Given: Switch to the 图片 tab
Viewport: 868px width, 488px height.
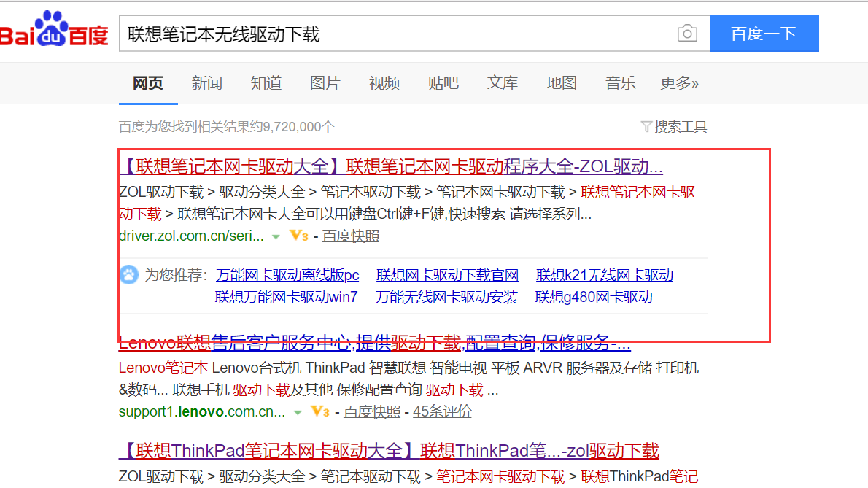Looking at the screenshot, I should coord(325,83).
